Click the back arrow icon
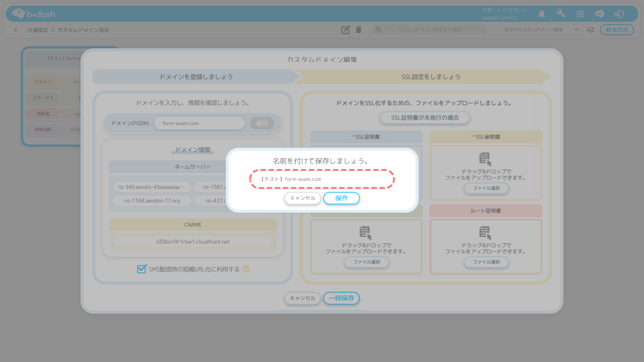The width and height of the screenshot is (644, 362). [x=16, y=30]
